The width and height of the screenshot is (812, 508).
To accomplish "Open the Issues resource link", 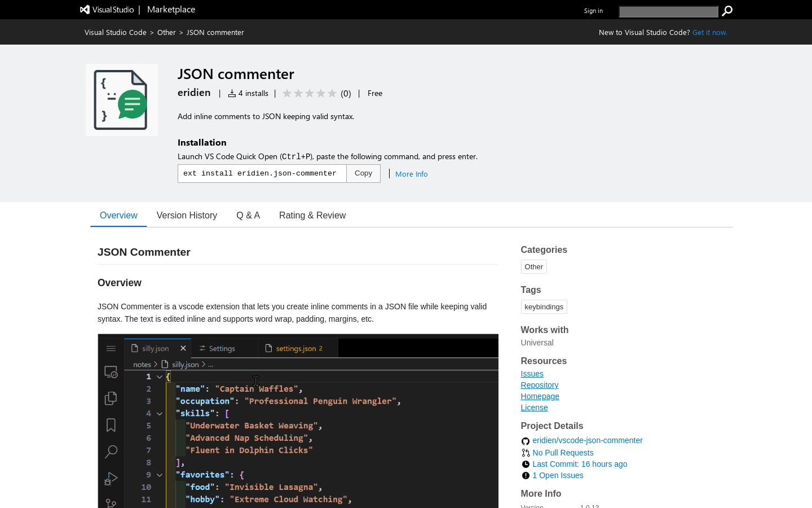I will (532, 374).
